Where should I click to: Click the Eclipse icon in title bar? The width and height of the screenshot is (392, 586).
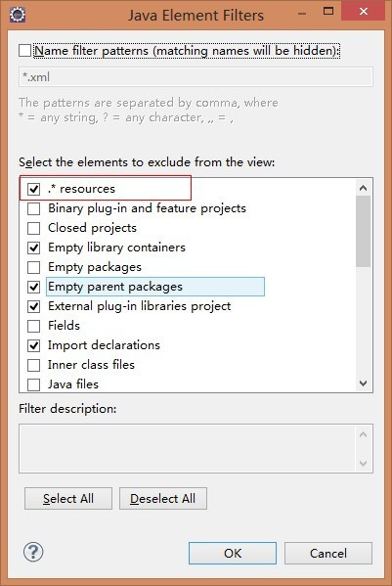18,15
